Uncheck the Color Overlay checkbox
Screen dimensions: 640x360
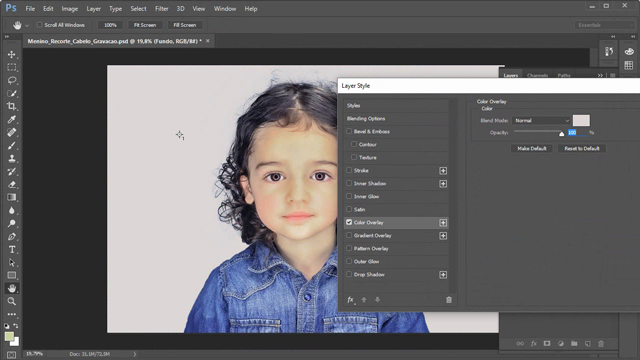[349, 222]
